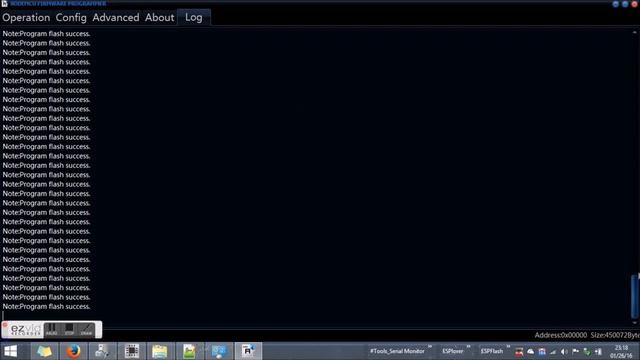Image resolution: width=640 pixels, height=360 pixels.
Task: Open network signal tray icon
Action: point(553,352)
